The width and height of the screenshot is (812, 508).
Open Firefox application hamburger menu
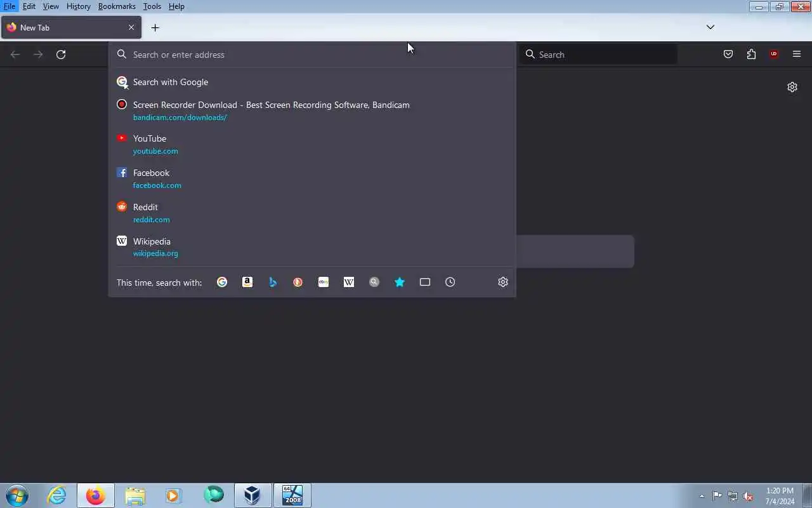[x=797, y=55]
